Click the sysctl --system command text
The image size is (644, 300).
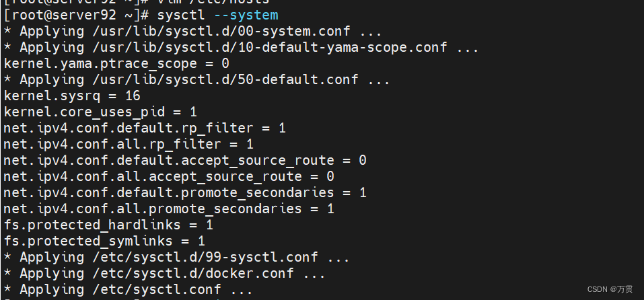[217, 15]
